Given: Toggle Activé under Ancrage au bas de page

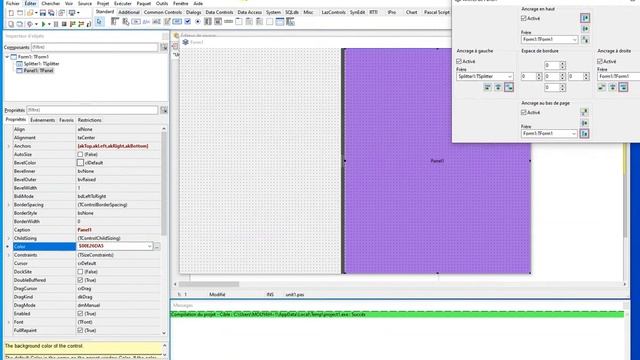Looking at the screenshot, I should coord(524,112).
